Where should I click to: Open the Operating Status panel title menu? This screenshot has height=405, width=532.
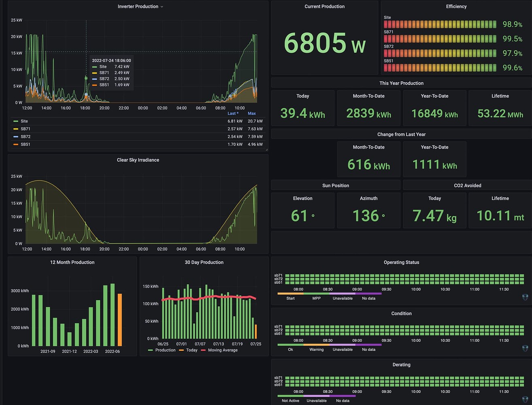[401, 262]
